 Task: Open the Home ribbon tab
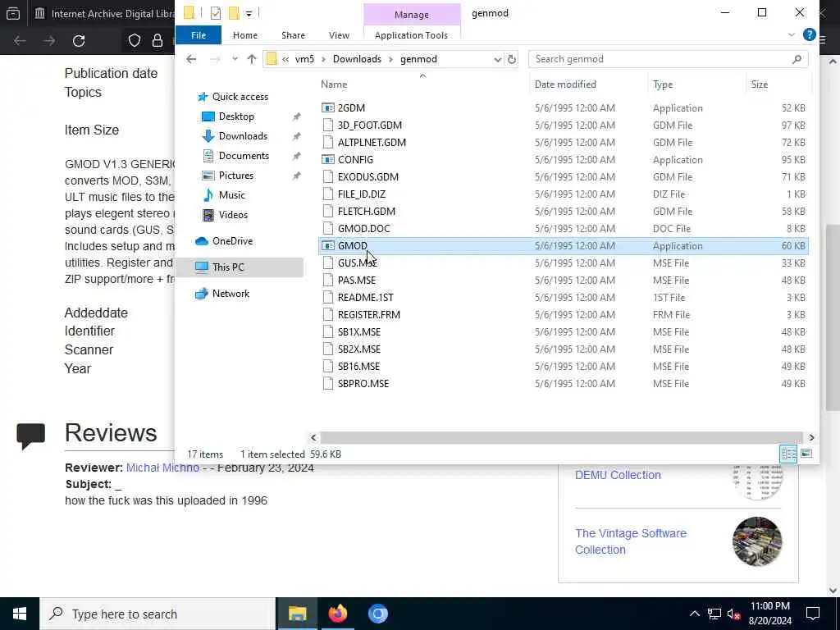tap(244, 35)
